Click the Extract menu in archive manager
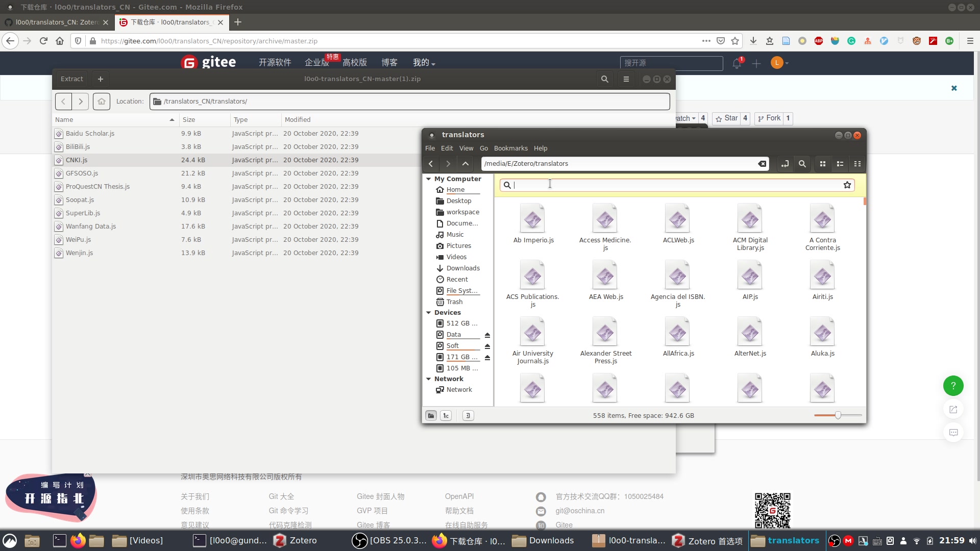 [x=71, y=79]
